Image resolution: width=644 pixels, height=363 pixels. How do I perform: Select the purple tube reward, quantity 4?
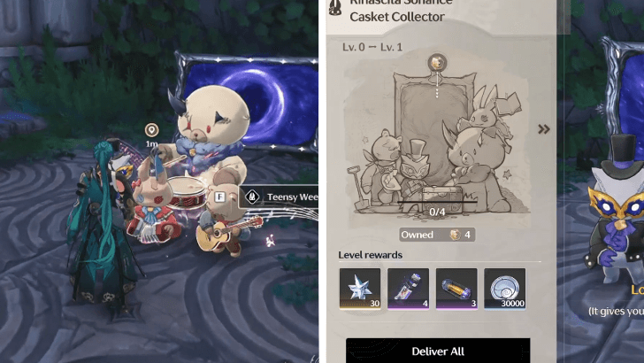[409, 289]
